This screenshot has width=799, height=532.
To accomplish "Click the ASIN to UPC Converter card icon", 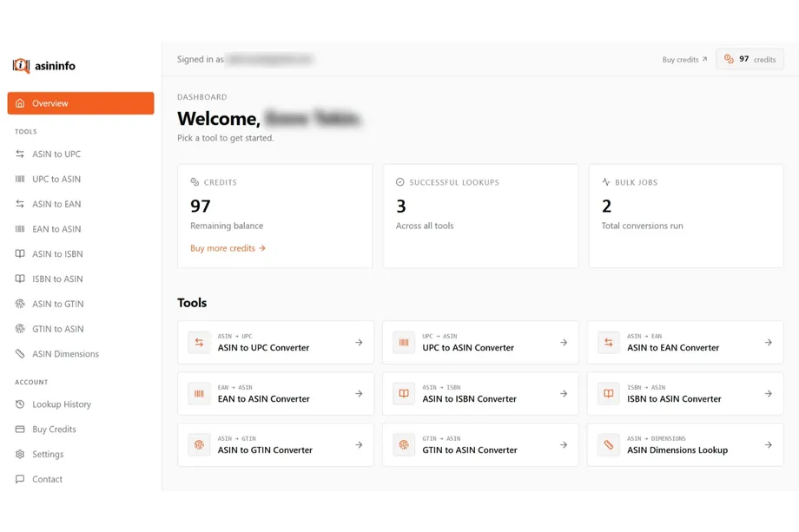I will pyautogui.click(x=199, y=343).
